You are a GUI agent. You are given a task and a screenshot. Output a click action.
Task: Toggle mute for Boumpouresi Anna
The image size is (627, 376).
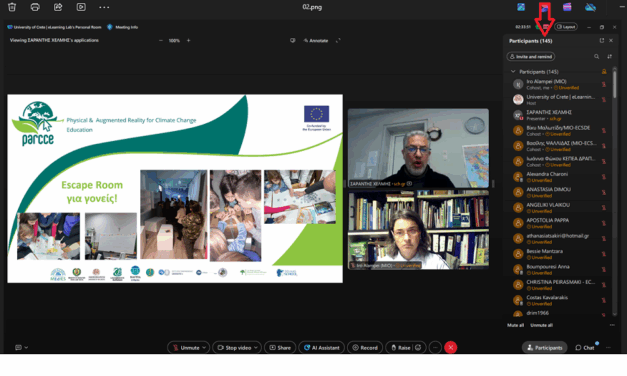click(x=604, y=270)
